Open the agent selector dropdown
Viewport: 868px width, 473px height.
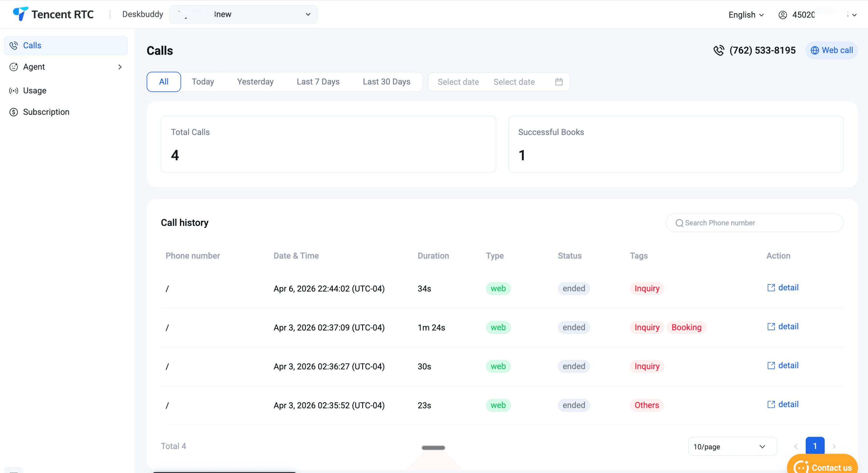(243, 14)
